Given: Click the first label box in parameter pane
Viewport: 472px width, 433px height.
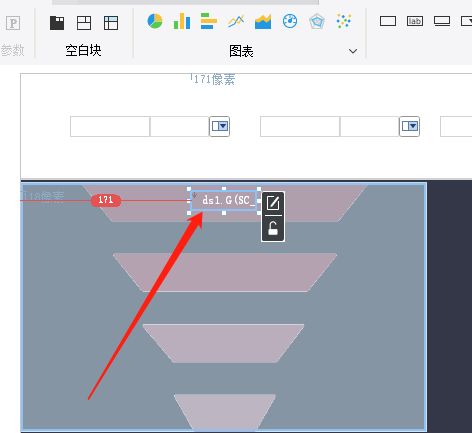Looking at the screenshot, I should tap(110, 126).
